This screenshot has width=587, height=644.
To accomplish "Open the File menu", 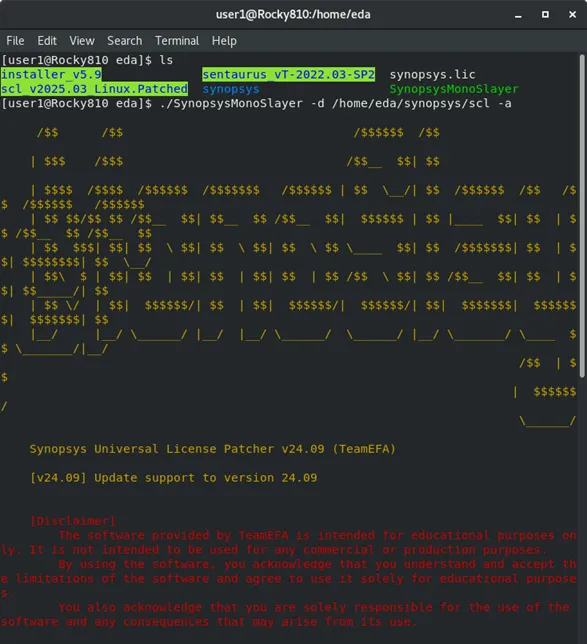I will point(15,41).
